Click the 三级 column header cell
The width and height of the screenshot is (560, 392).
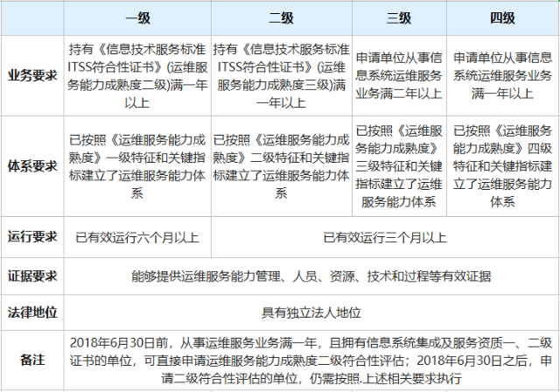pyautogui.click(x=398, y=17)
